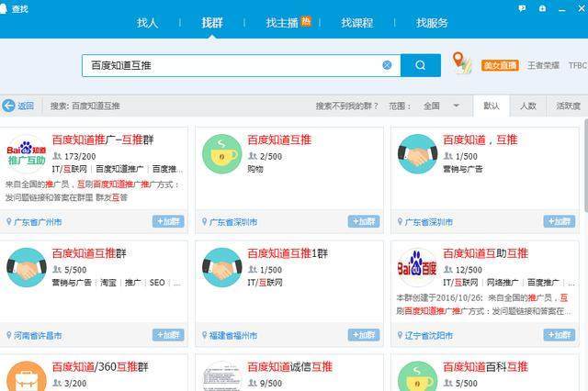Open group title 百度知道互推1群
The image size is (588, 391).
click(x=288, y=253)
